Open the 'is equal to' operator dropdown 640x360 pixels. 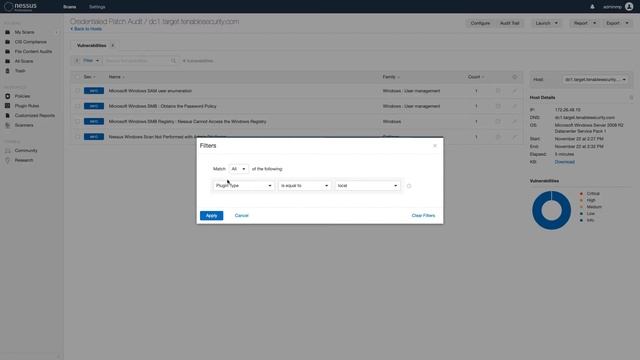[304, 186]
